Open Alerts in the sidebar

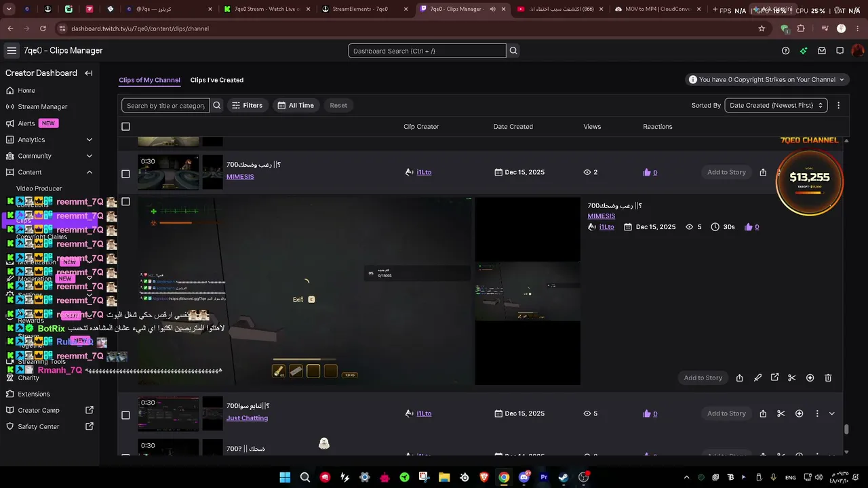point(26,123)
